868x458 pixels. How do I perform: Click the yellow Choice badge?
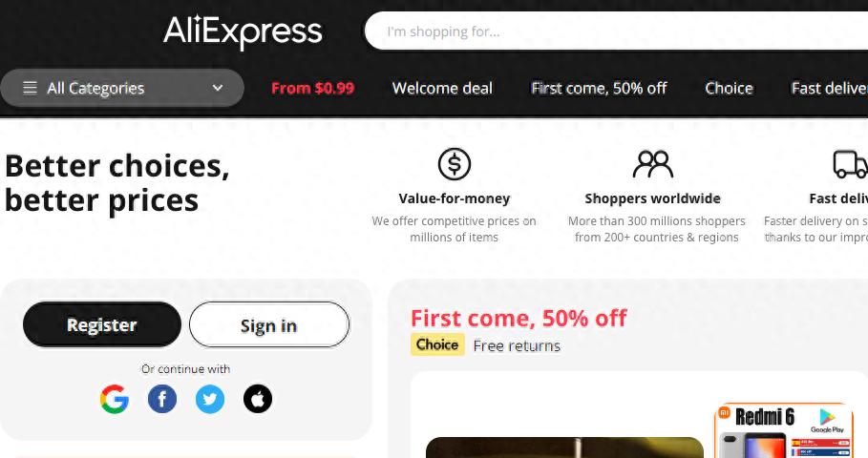click(437, 344)
